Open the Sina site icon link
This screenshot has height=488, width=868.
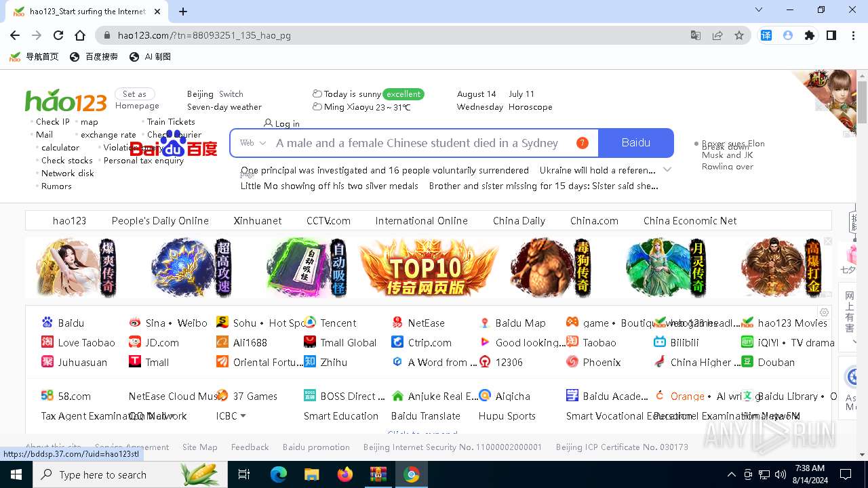click(x=135, y=323)
